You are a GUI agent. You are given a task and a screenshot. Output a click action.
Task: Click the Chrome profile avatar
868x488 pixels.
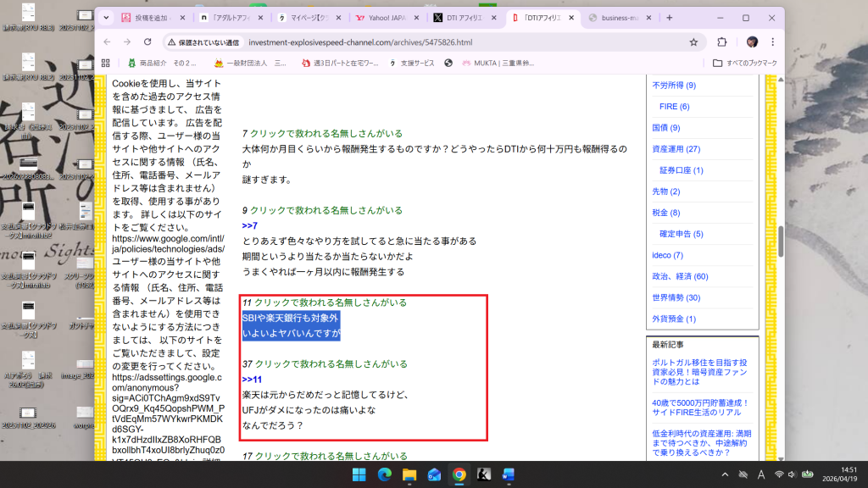[752, 42]
